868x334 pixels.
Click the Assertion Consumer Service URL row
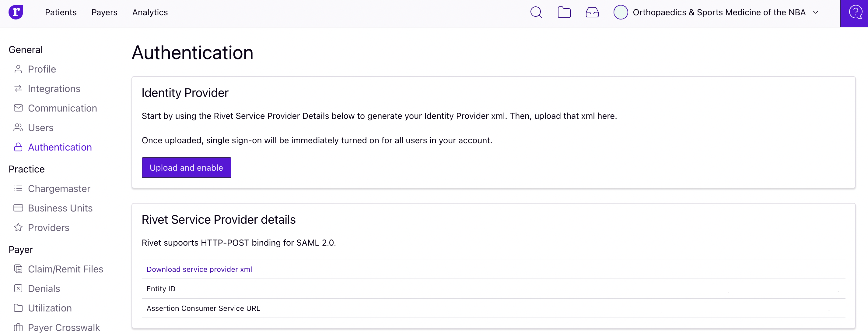point(493,308)
